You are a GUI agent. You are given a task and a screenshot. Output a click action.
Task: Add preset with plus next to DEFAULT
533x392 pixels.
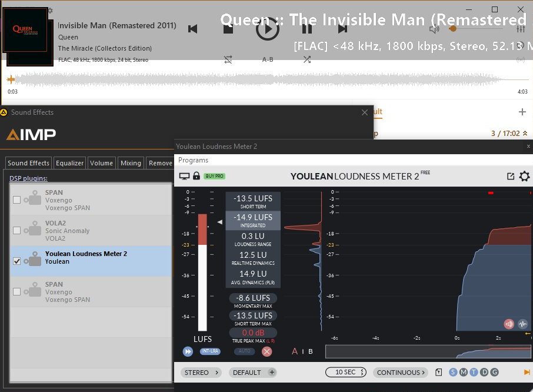[x=272, y=372]
